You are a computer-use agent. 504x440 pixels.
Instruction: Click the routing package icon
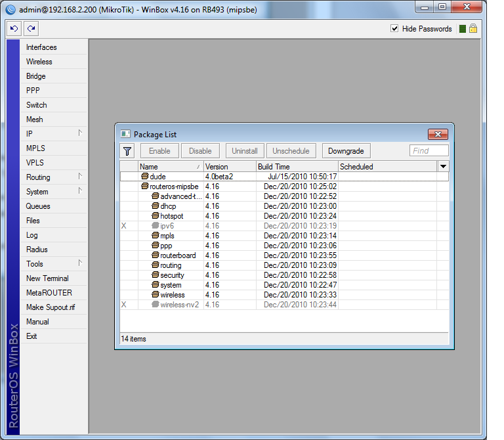(x=156, y=265)
